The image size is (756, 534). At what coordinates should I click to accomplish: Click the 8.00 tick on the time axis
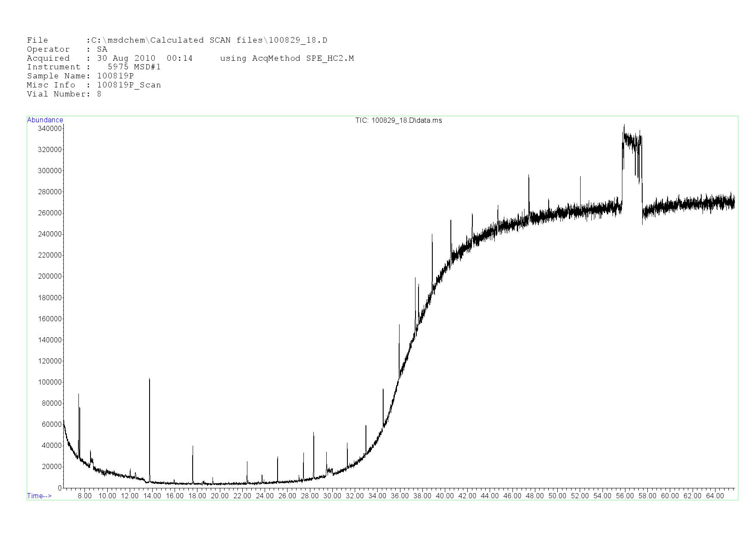[84, 496]
